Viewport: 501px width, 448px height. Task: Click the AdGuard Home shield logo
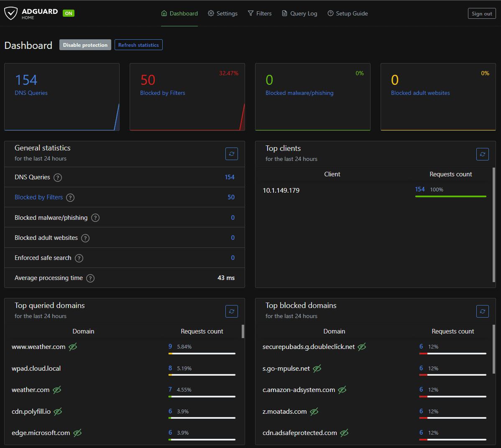11,13
